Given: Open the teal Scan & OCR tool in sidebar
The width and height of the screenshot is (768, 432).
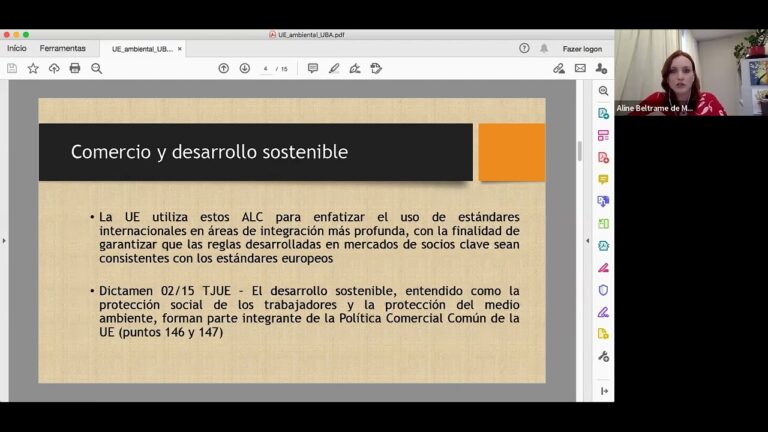Looking at the screenshot, I should click(x=603, y=246).
